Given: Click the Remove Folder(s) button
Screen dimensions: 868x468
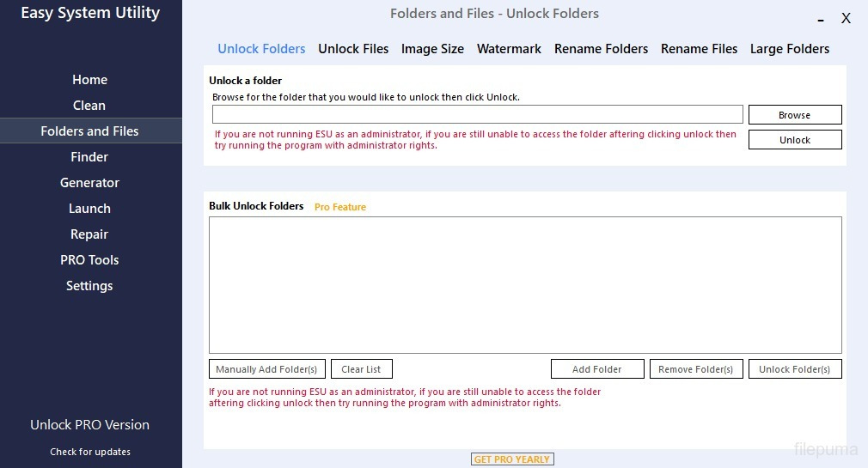Looking at the screenshot, I should 696,369.
